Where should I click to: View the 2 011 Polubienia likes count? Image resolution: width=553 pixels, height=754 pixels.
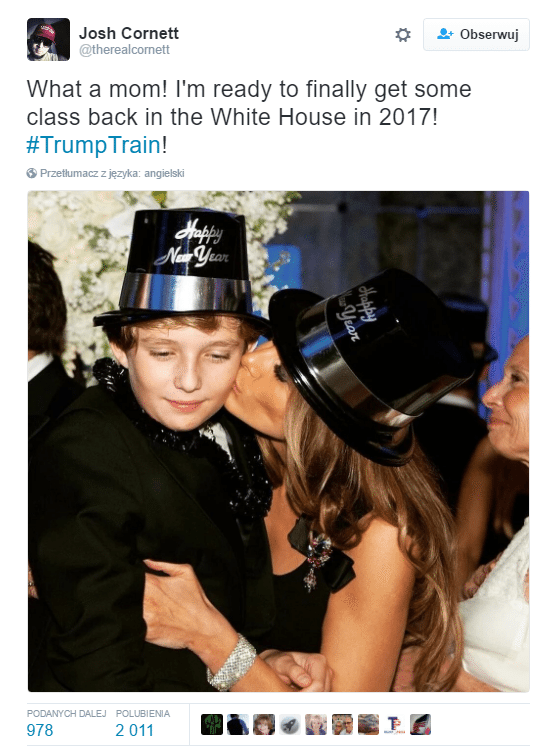(x=143, y=723)
